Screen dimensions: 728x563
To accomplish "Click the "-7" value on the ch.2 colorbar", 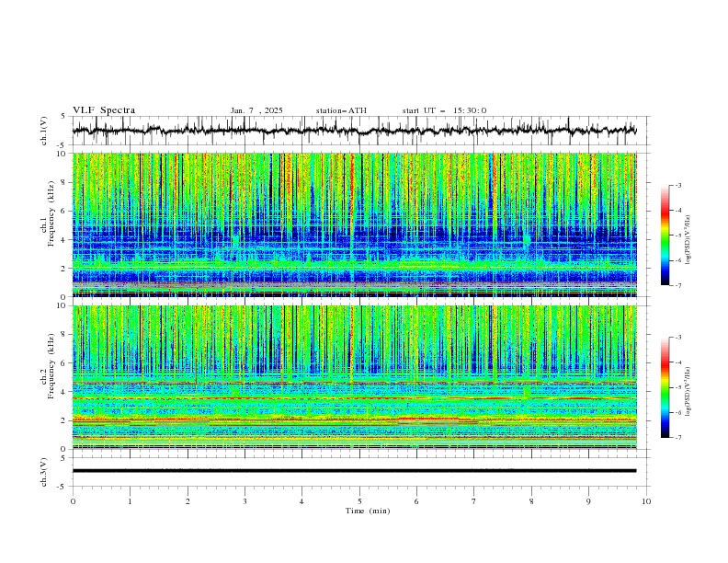I will [678, 438].
